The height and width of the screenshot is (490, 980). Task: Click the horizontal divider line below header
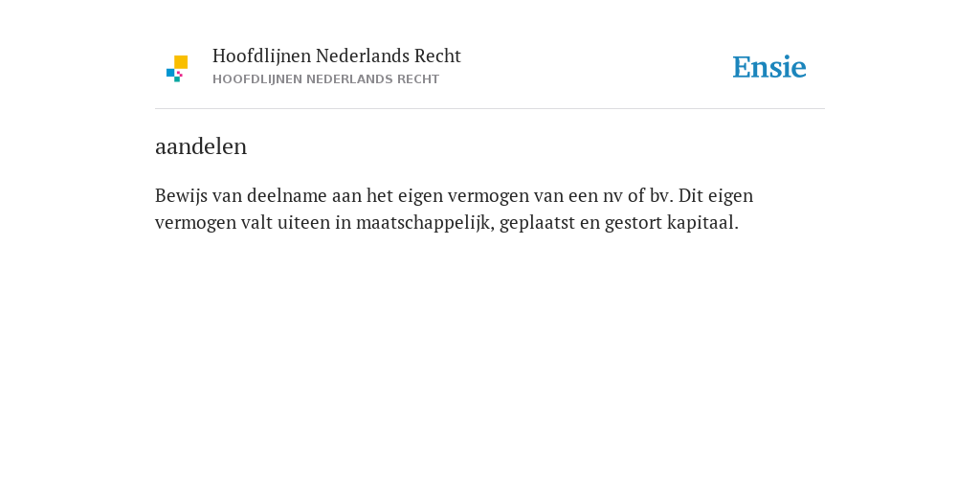click(x=490, y=109)
